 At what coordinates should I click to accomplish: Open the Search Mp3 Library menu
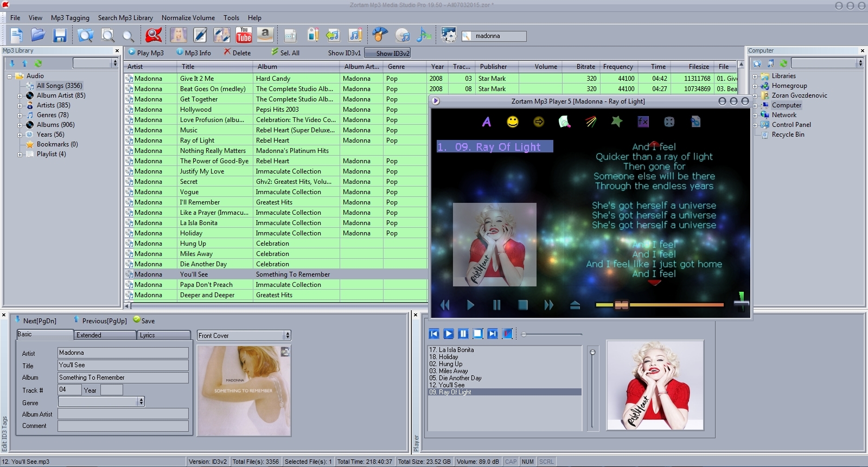[x=125, y=18]
